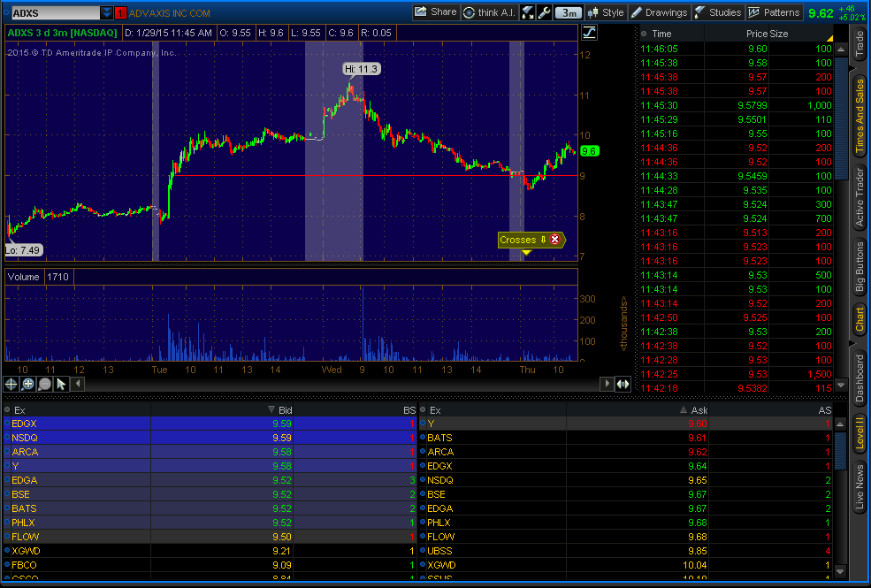
Task: Open the ADXS symbol dropdown arrow
Action: click(x=107, y=12)
